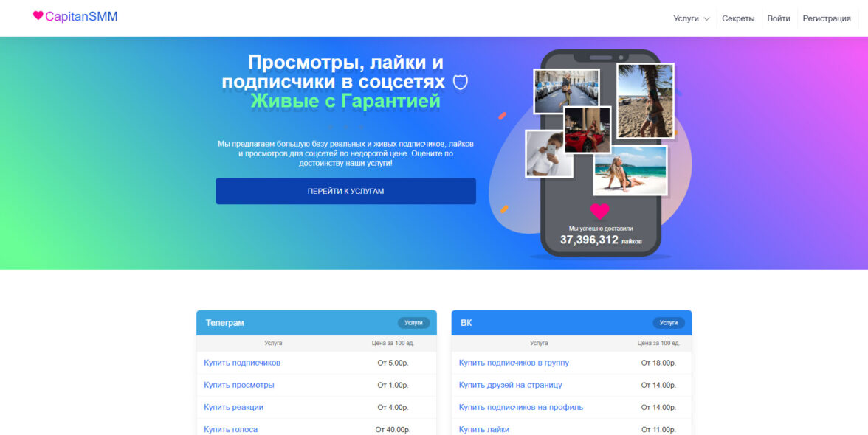Click the Услуги badge in Телеграм card

click(x=413, y=323)
